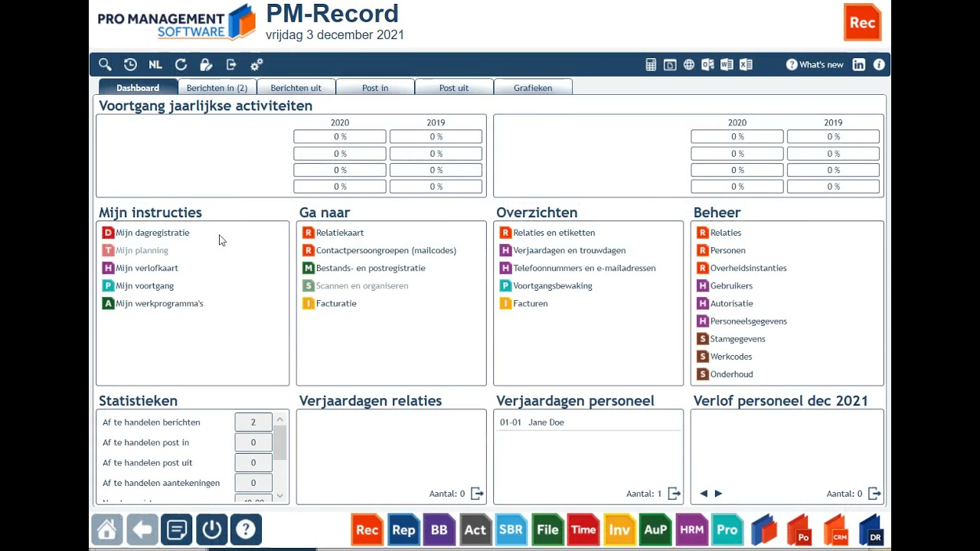980x551 pixels.
Task: Open the calculator icon
Action: [x=651, y=65]
